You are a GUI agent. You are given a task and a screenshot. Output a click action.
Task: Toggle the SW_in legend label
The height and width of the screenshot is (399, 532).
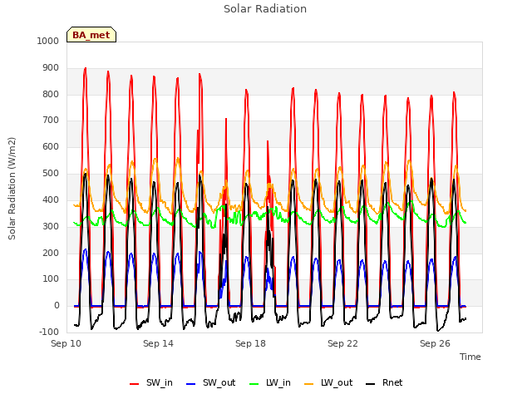tap(160, 382)
